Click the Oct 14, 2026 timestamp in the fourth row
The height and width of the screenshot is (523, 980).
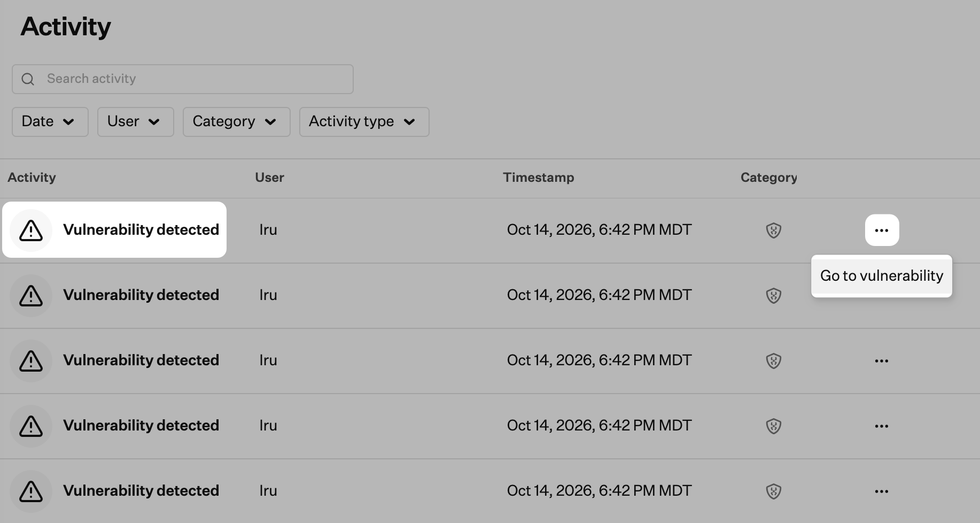(599, 426)
